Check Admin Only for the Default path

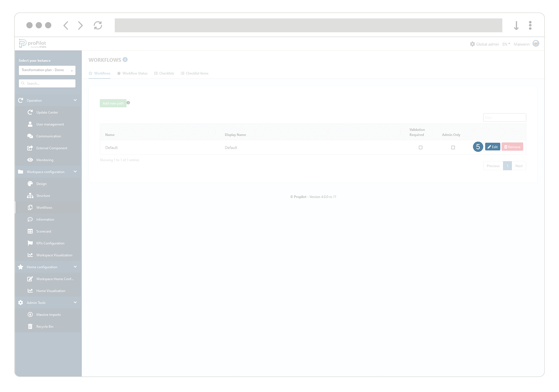(453, 147)
